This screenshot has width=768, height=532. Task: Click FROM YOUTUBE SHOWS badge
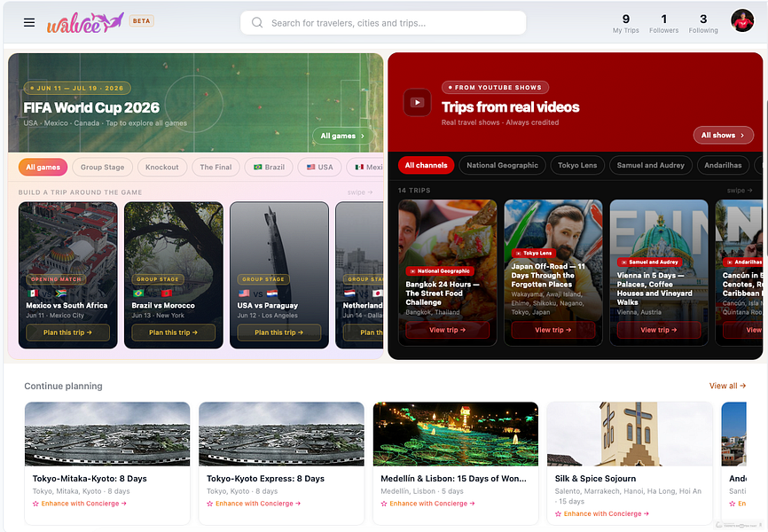coord(495,87)
